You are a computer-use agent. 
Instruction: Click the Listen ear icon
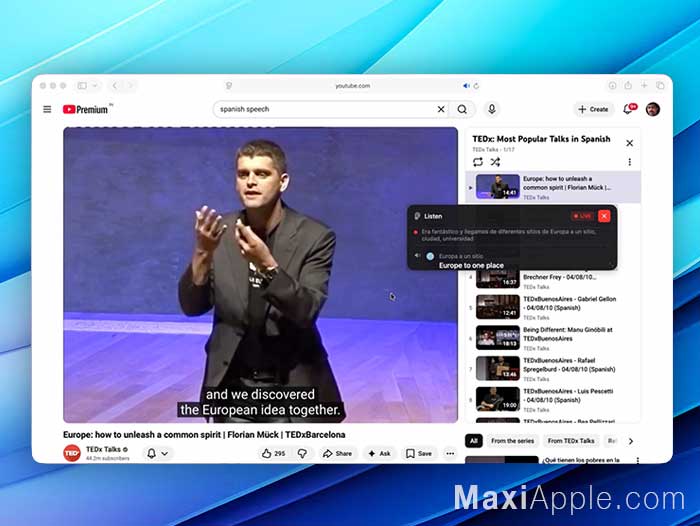point(417,216)
